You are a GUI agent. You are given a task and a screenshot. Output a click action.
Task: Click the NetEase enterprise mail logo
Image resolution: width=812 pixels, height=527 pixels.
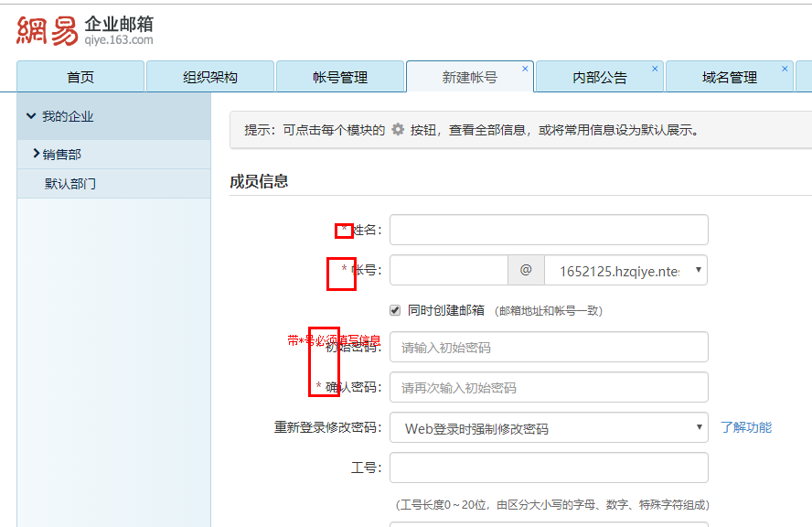pyautogui.click(x=85, y=30)
